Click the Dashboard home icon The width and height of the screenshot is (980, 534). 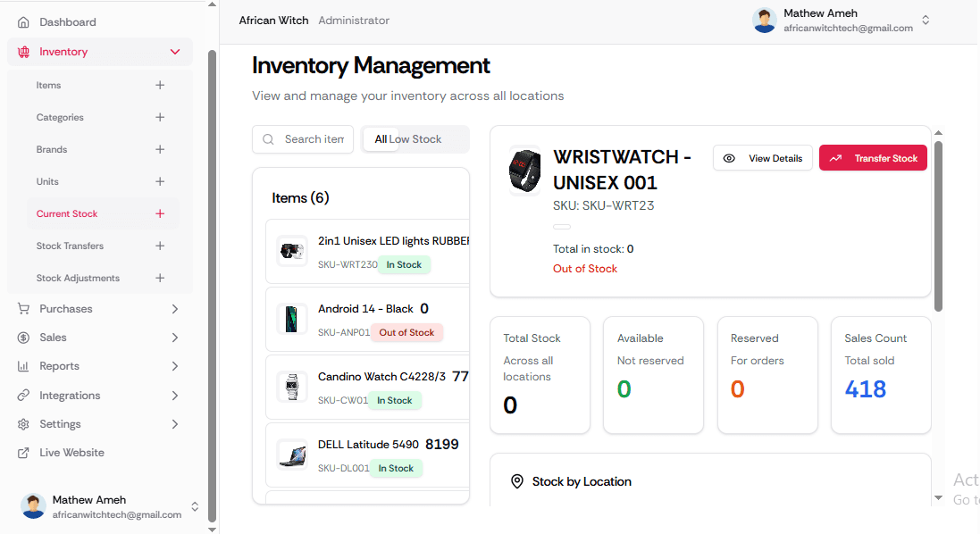click(22, 21)
